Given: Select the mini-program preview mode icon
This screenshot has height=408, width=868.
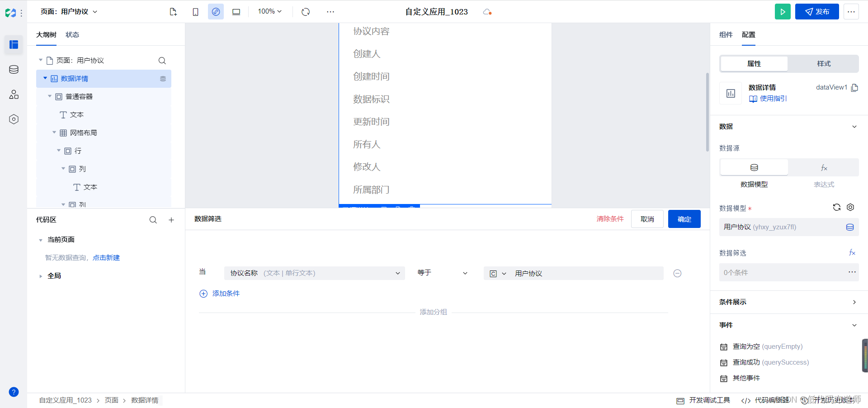Looking at the screenshot, I should [216, 12].
